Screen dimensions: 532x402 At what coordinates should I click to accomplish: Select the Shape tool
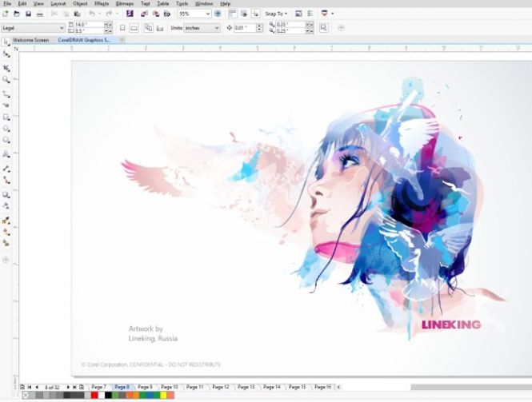click(6, 54)
